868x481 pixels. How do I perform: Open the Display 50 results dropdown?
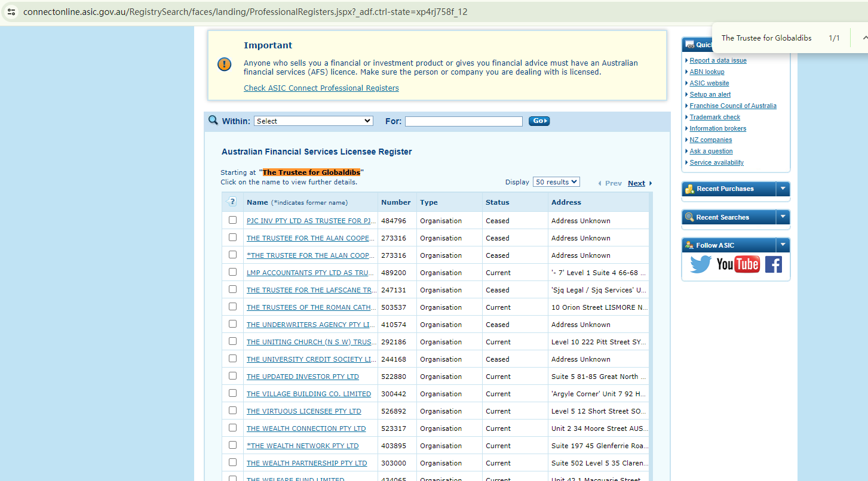[x=556, y=182]
